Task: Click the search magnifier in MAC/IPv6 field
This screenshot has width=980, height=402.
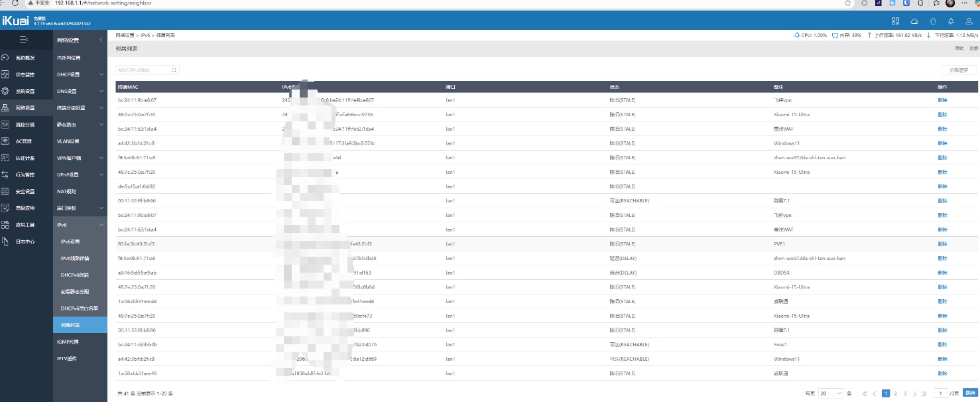Action: (x=174, y=70)
